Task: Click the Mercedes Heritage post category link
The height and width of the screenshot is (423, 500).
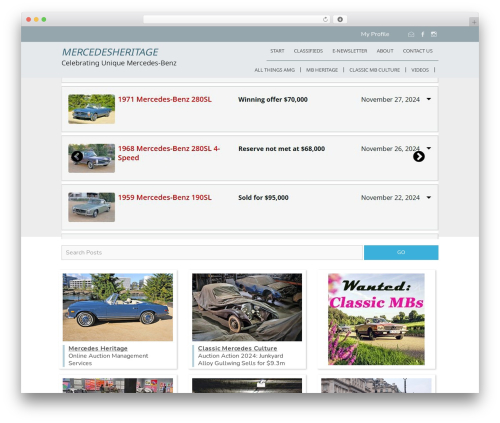Action: click(98, 348)
